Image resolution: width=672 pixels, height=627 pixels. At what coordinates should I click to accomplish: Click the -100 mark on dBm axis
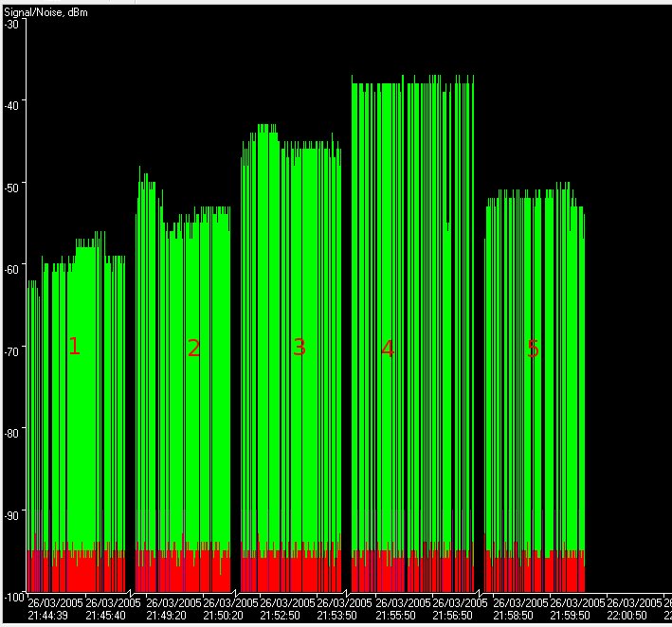click(12, 596)
